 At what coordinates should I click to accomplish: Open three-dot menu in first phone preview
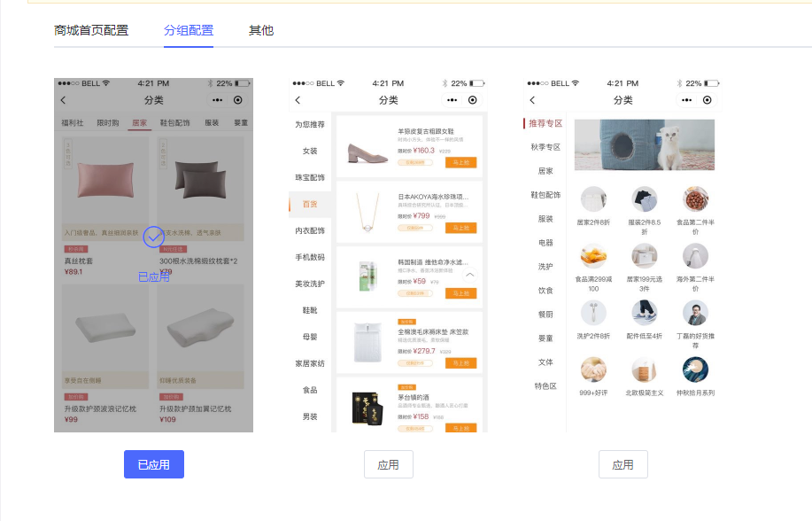tap(218, 100)
